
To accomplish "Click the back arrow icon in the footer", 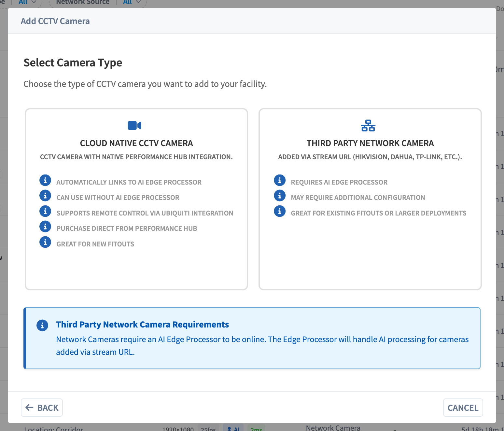I will pyautogui.click(x=30, y=407).
